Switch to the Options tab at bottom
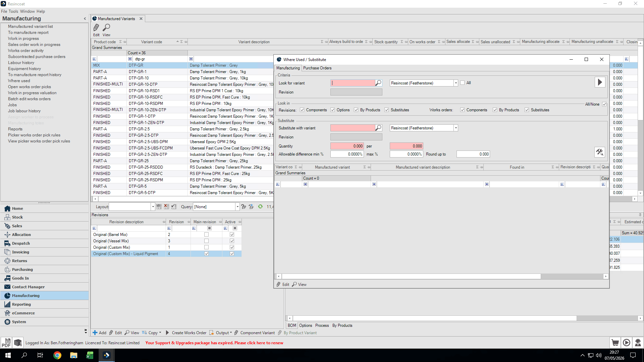 (306, 325)
